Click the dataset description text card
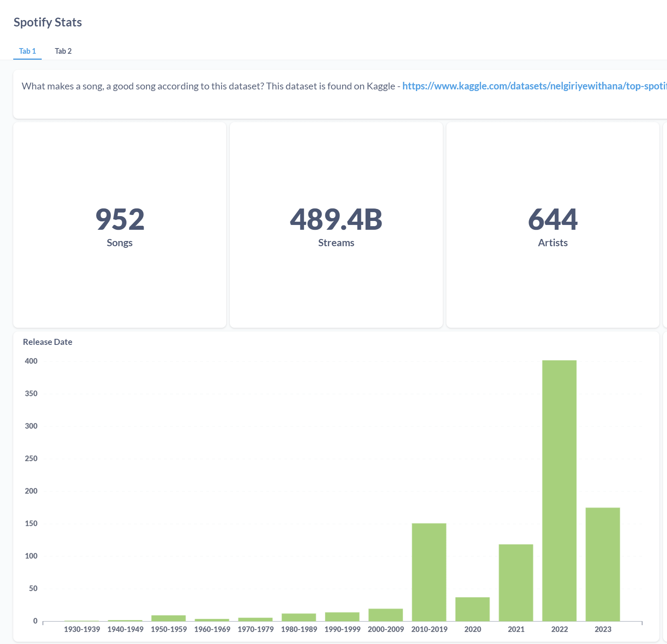 coord(340,94)
